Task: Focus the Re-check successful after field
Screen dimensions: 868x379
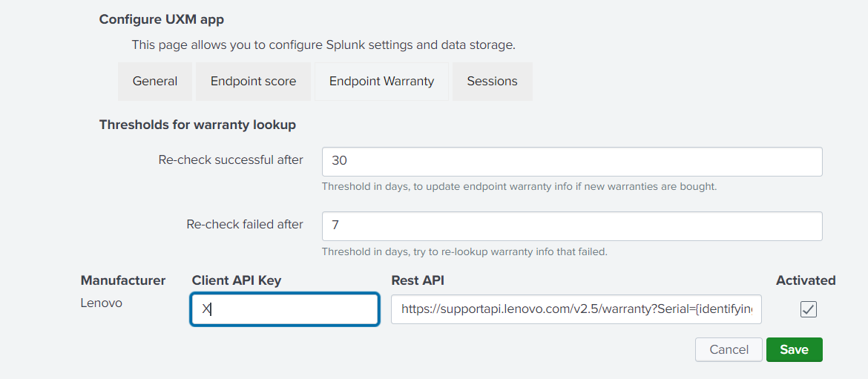Action: pos(572,162)
